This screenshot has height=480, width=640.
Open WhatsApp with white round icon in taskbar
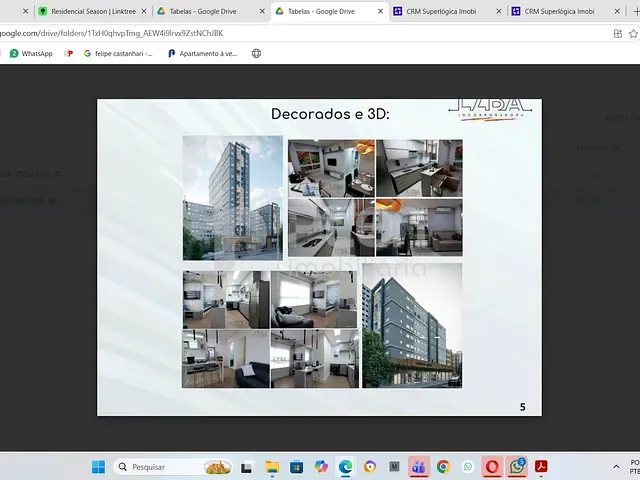(468, 467)
